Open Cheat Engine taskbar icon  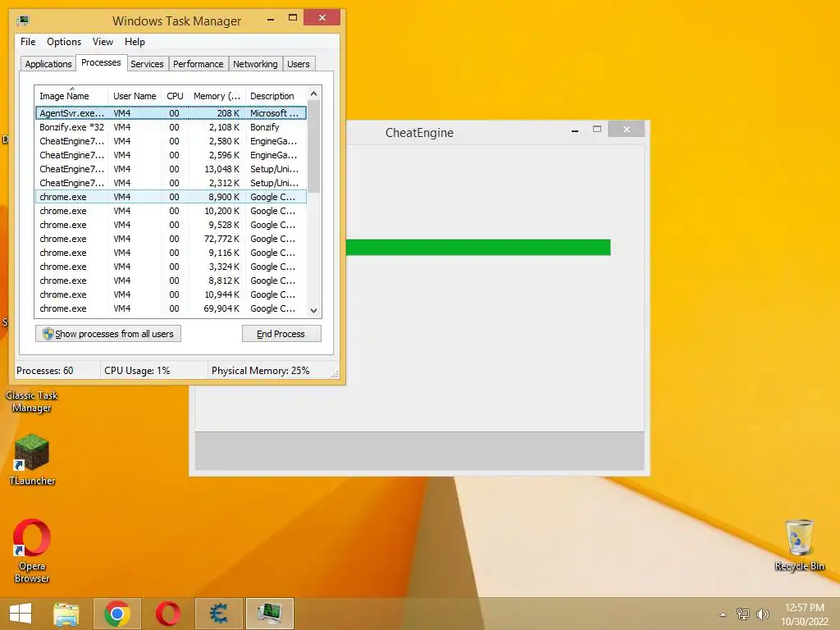point(218,614)
